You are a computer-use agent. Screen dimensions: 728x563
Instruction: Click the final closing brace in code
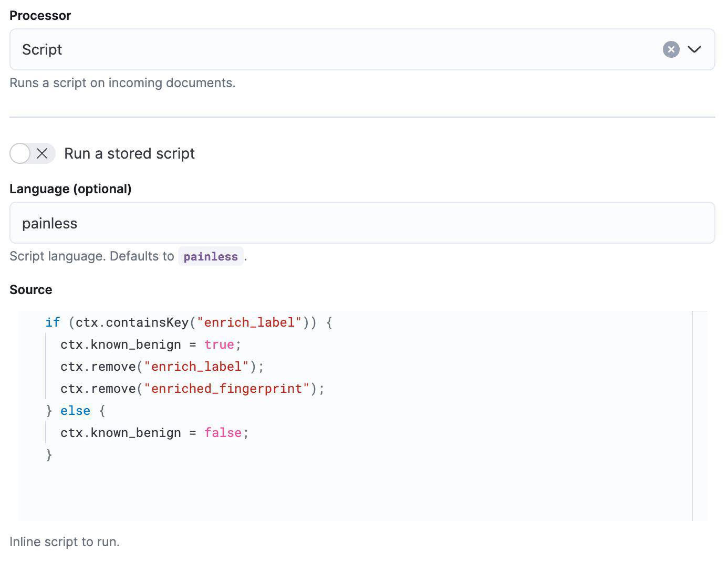pos(49,455)
